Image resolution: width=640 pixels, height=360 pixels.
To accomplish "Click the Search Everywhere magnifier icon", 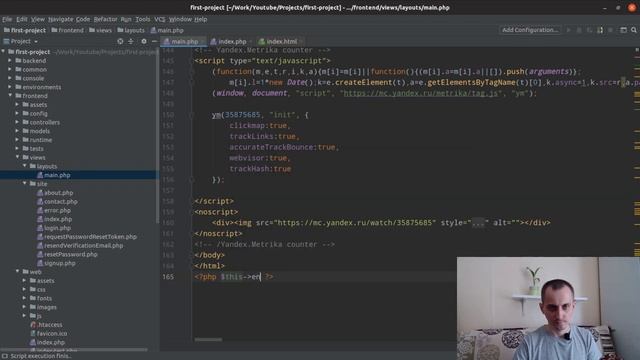I will point(634,30).
